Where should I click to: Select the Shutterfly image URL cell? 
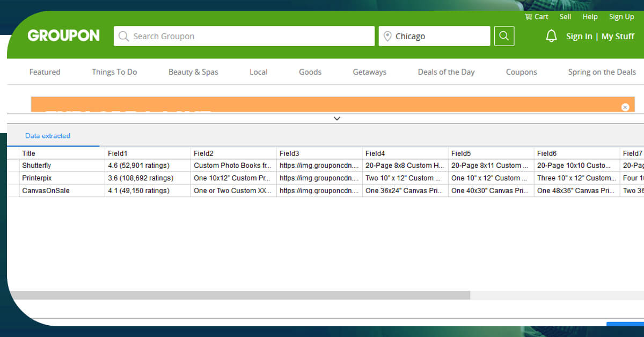[319, 165]
